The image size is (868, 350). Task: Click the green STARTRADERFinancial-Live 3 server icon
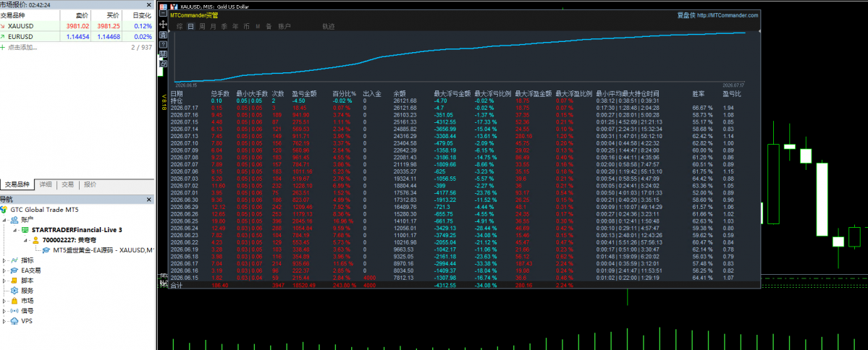pyautogui.click(x=25, y=229)
